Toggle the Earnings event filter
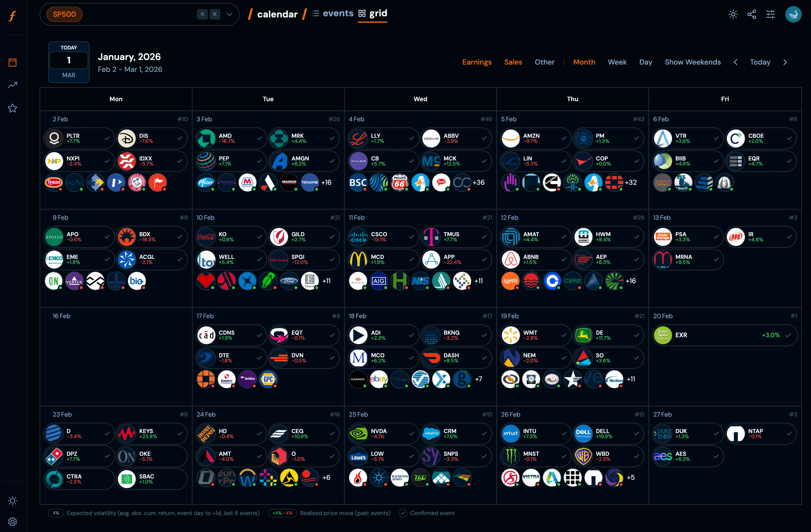Screen dimensions: 811x532 477,62
